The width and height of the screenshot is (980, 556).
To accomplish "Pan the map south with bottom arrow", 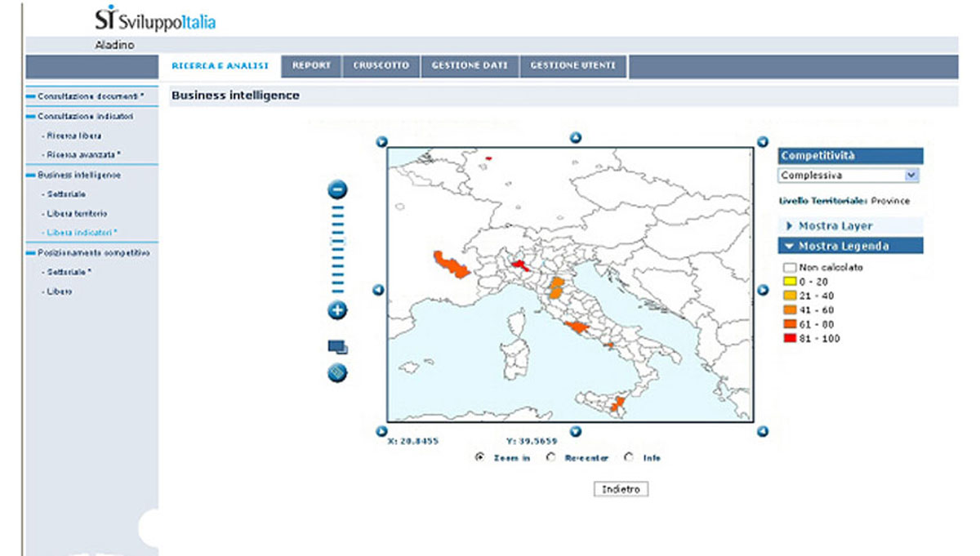I will (575, 431).
